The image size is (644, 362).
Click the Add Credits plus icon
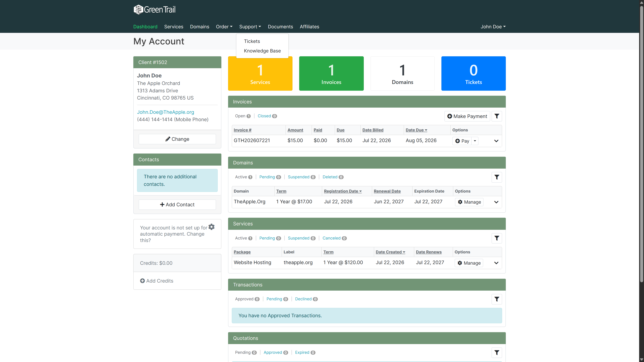pyautogui.click(x=143, y=281)
